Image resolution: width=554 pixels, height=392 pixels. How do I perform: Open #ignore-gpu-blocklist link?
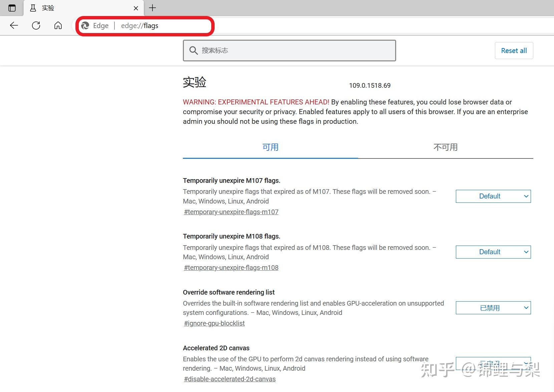pyautogui.click(x=214, y=323)
